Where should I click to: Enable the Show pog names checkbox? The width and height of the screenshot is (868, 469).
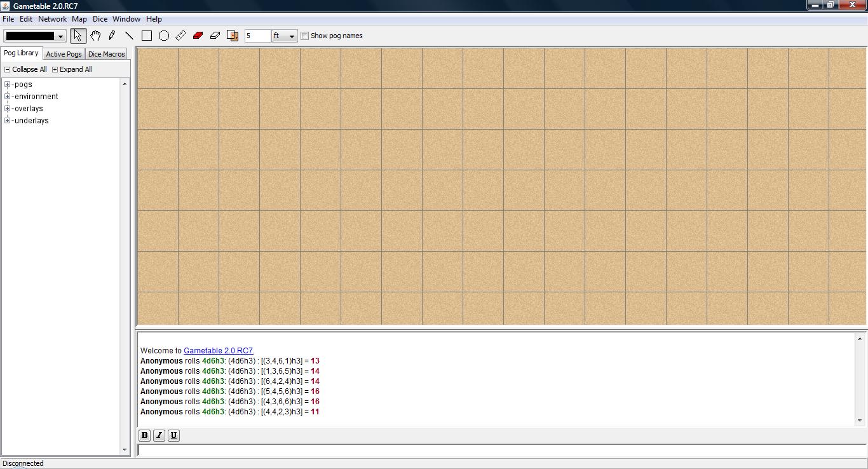click(x=304, y=36)
